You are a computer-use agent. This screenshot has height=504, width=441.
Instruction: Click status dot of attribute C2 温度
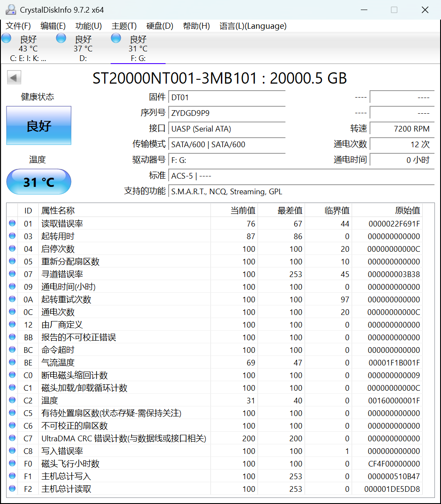(x=12, y=400)
